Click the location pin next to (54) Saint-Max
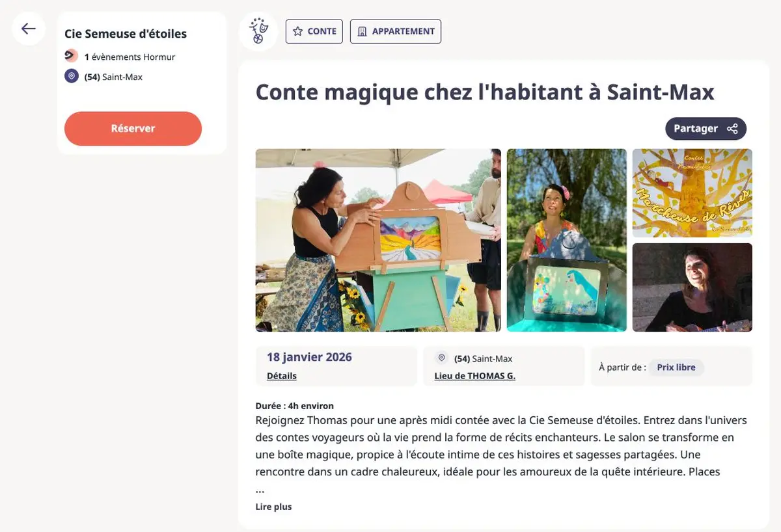The width and height of the screenshot is (781, 532). click(71, 76)
